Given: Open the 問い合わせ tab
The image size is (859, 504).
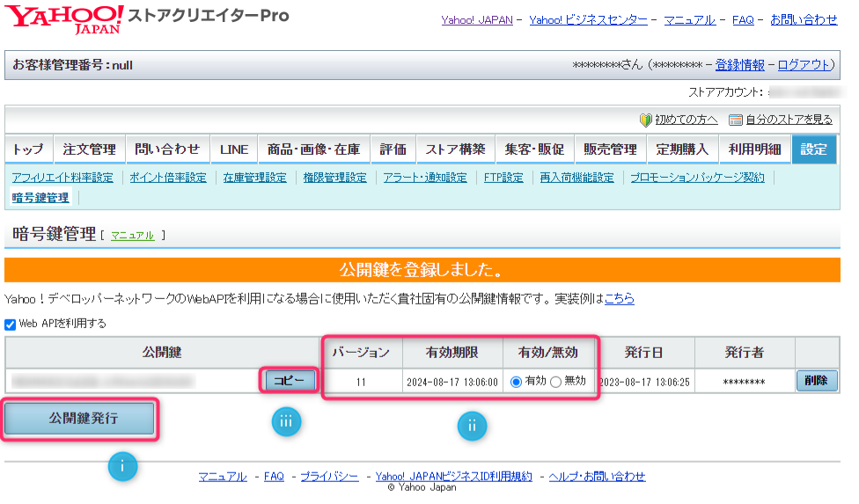Looking at the screenshot, I should pyautogui.click(x=167, y=150).
